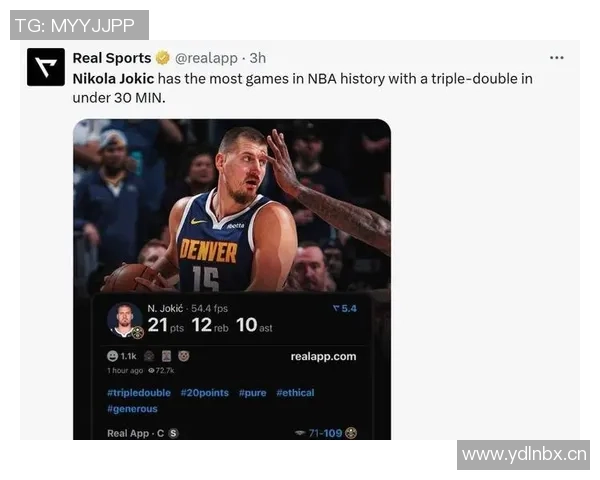600x480 pixels.
Task: Click the N. Jokić player headshot avatar
Action: (x=124, y=320)
